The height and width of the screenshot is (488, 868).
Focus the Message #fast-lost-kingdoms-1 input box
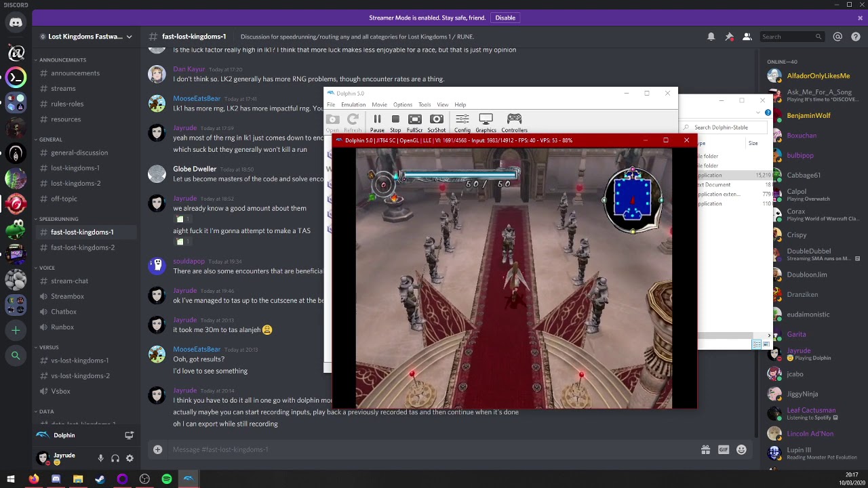tap(434, 449)
